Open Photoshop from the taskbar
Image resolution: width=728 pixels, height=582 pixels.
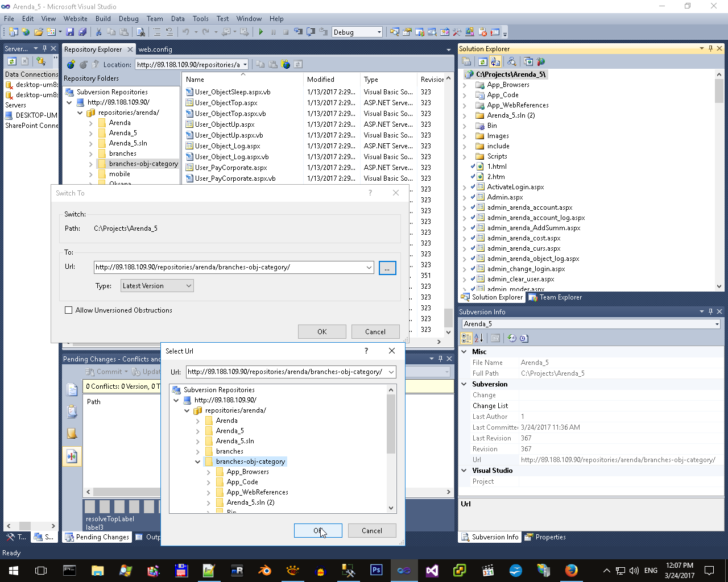tap(376, 570)
